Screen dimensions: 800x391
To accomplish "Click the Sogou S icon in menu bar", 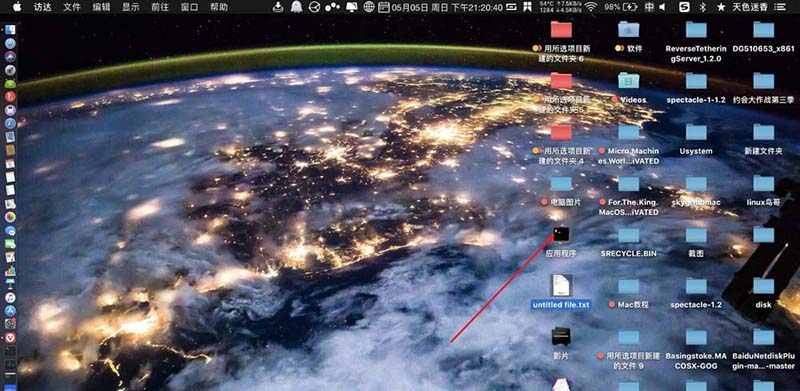I will [x=685, y=7].
